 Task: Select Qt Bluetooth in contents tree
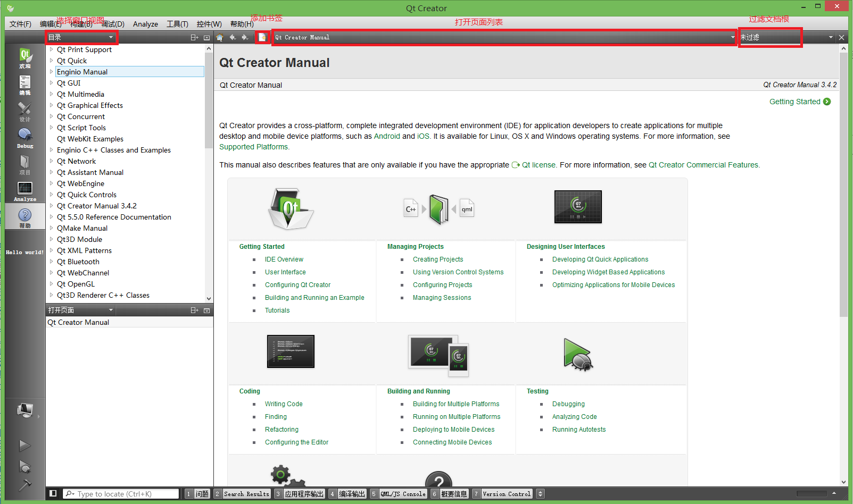tap(78, 262)
